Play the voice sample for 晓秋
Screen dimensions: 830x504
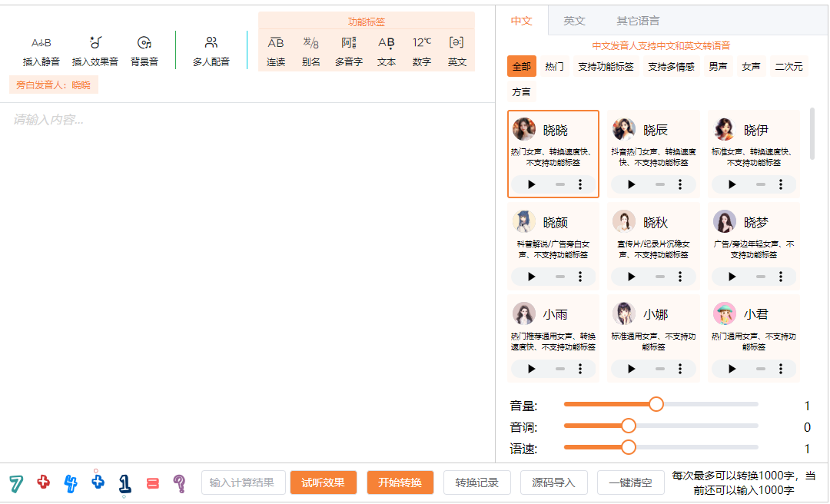click(x=632, y=277)
